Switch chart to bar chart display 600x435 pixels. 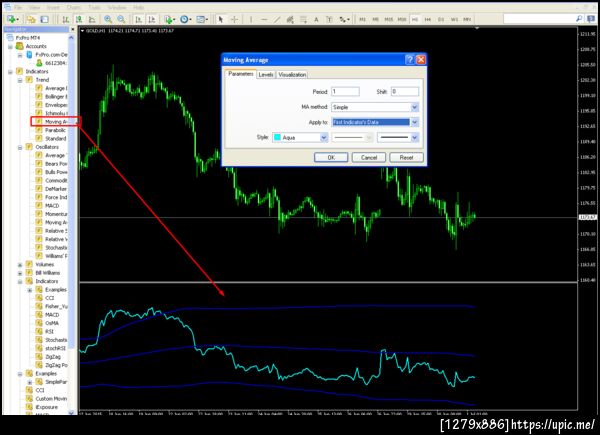[66, 19]
